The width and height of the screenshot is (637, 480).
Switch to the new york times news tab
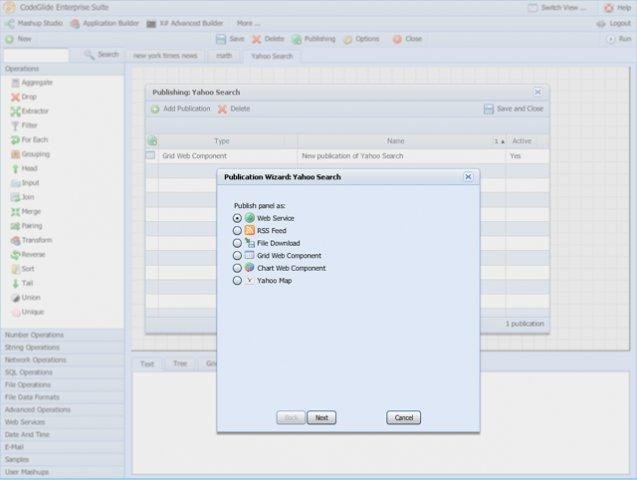click(x=165, y=56)
